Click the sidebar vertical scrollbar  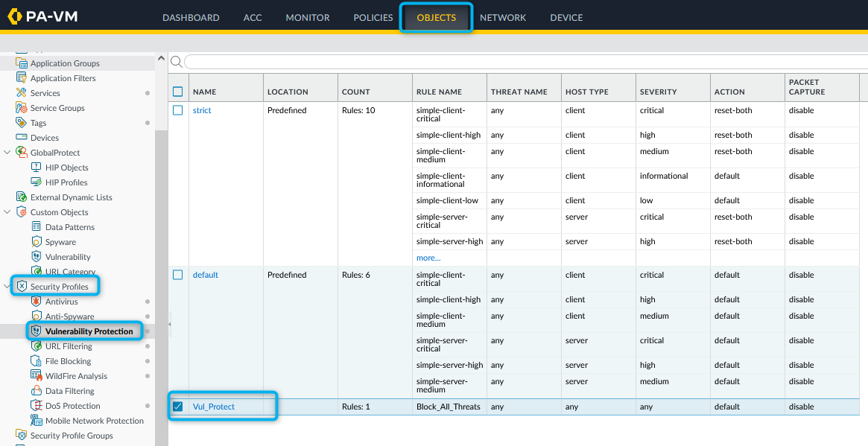(161, 223)
